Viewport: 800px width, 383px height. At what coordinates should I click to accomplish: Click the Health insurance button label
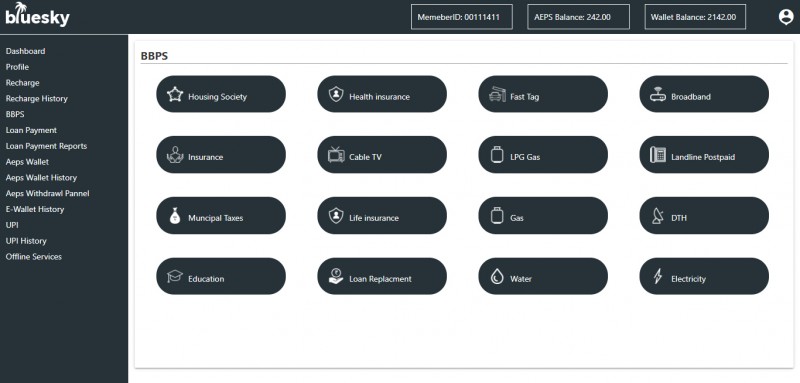[x=380, y=96]
